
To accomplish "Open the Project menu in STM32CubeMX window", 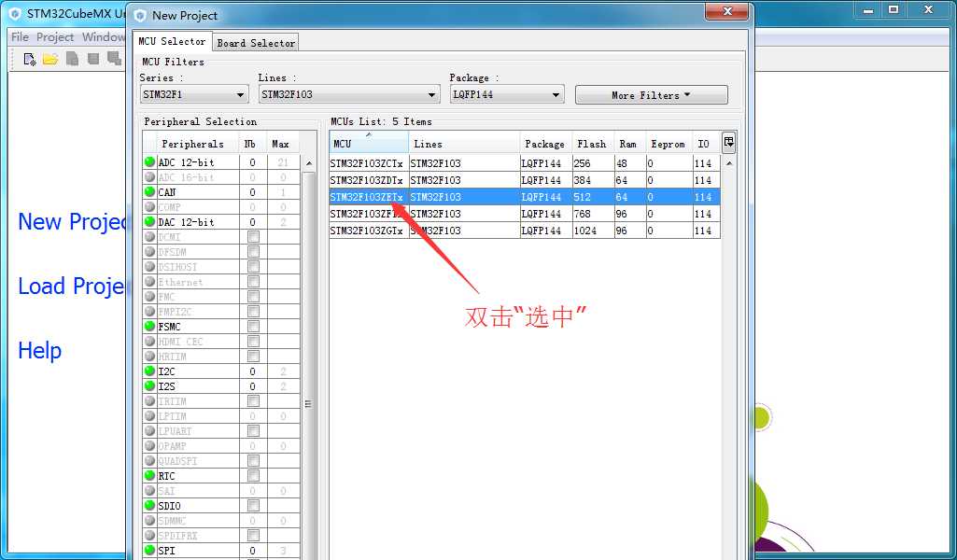I will pyautogui.click(x=55, y=37).
